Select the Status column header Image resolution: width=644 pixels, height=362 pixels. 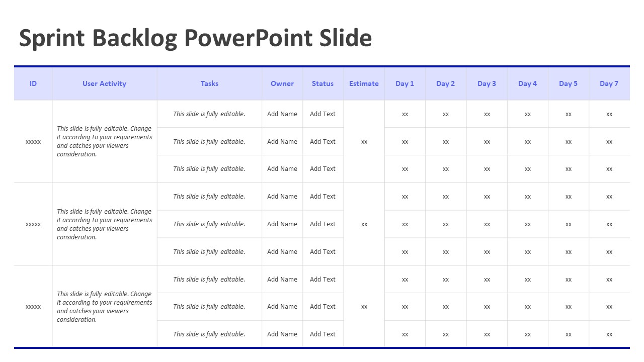tap(323, 84)
